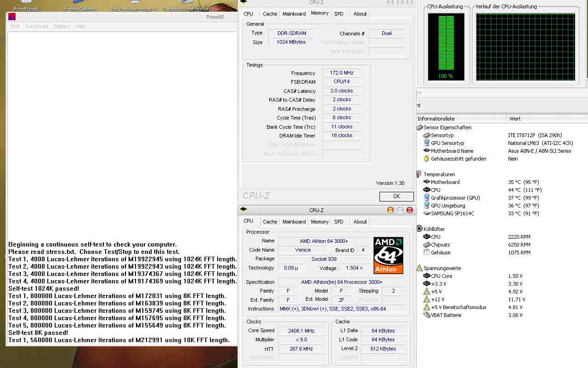Select SPD tab in upper CPU-Z

[339, 14]
